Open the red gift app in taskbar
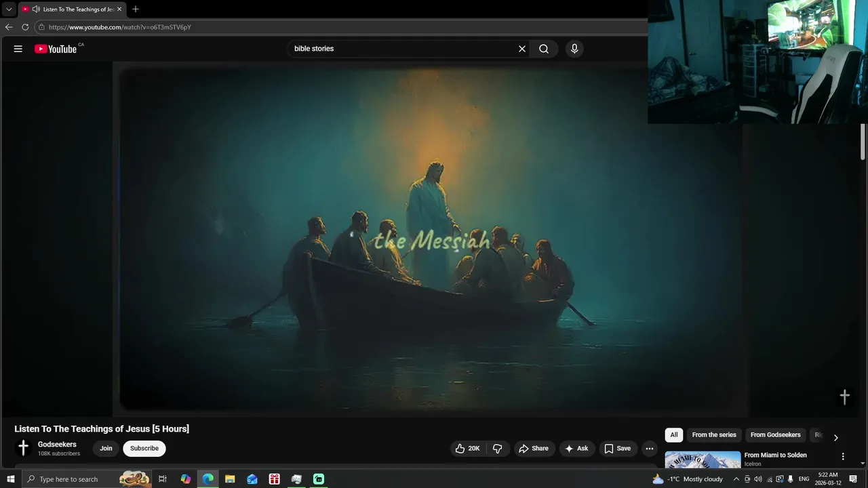This screenshot has height=488, width=868. point(275,479)
